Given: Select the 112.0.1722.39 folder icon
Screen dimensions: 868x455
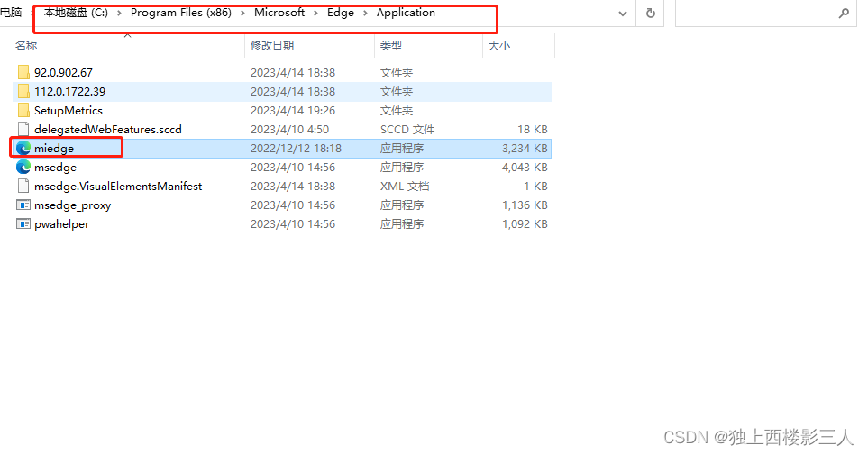Looking at the screenshot, I should [23, 91].
